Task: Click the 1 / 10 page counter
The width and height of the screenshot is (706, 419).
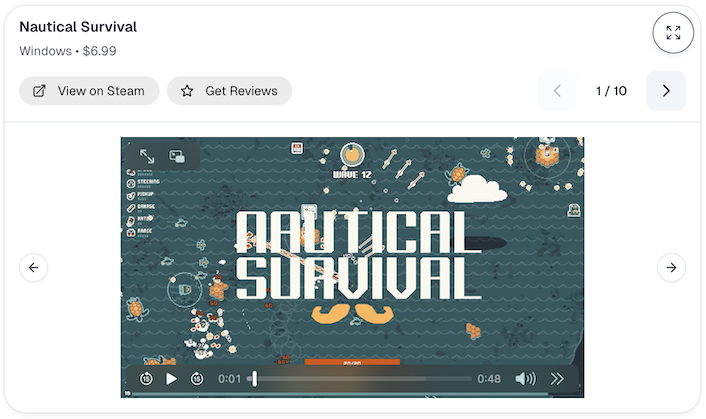Action: click(x=611, y=91)
